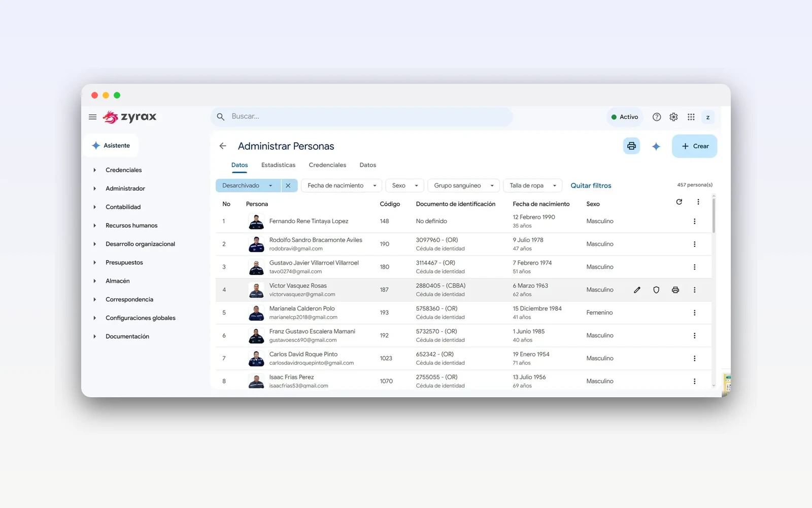Edit Victor Vasquez Rosas with pencil icon
This screenshot has height=508, width=812.
(x=637, y=290)
